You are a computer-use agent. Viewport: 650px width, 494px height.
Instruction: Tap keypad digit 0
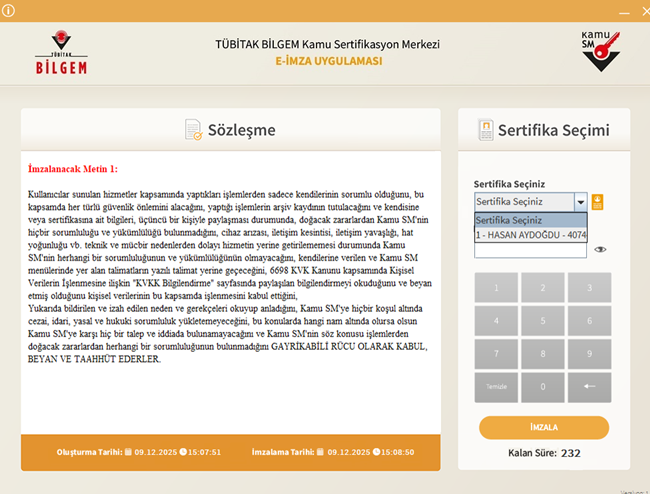[543, 387]
